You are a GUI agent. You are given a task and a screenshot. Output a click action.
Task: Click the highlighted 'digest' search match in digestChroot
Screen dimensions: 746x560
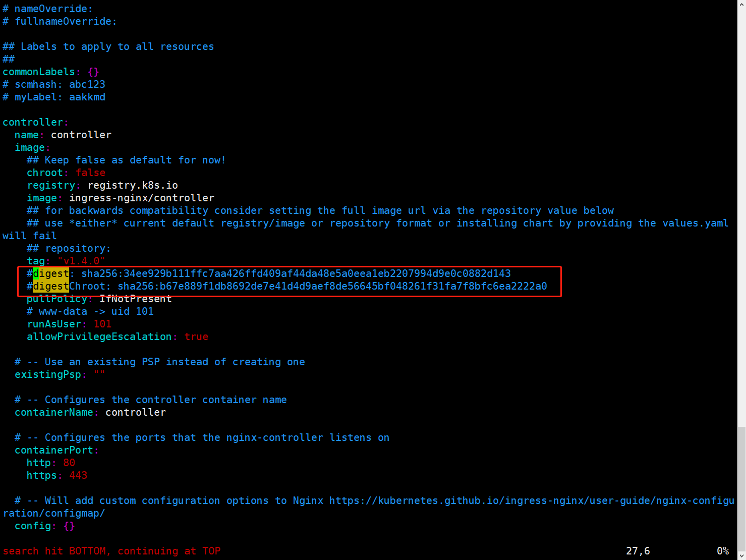point(51,286)
